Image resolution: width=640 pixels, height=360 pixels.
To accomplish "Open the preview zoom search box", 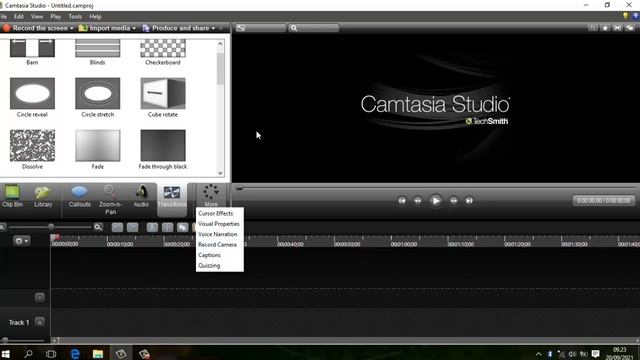I will [313, 28].
